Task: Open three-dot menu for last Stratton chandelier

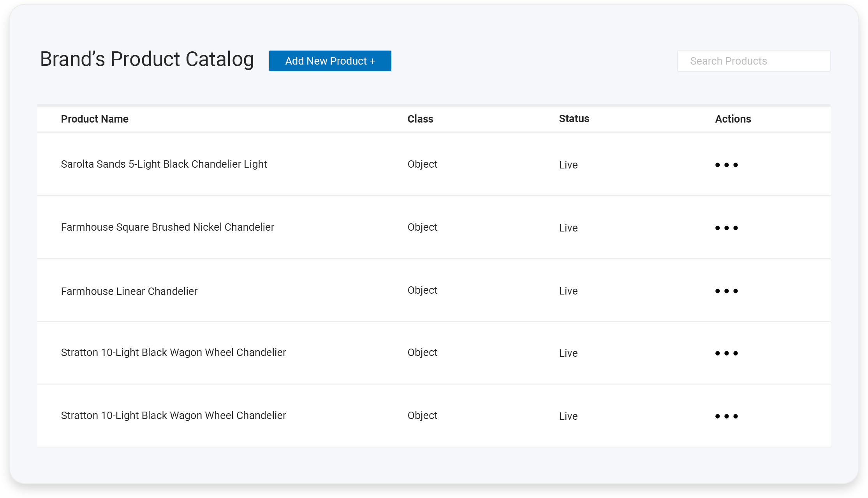Action: pos(726,416)
